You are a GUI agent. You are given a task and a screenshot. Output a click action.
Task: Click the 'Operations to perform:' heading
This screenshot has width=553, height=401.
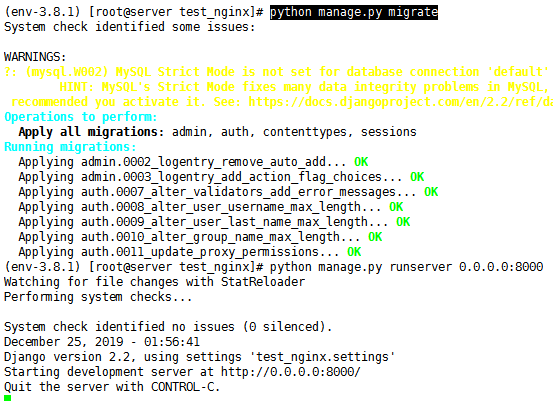81,117
